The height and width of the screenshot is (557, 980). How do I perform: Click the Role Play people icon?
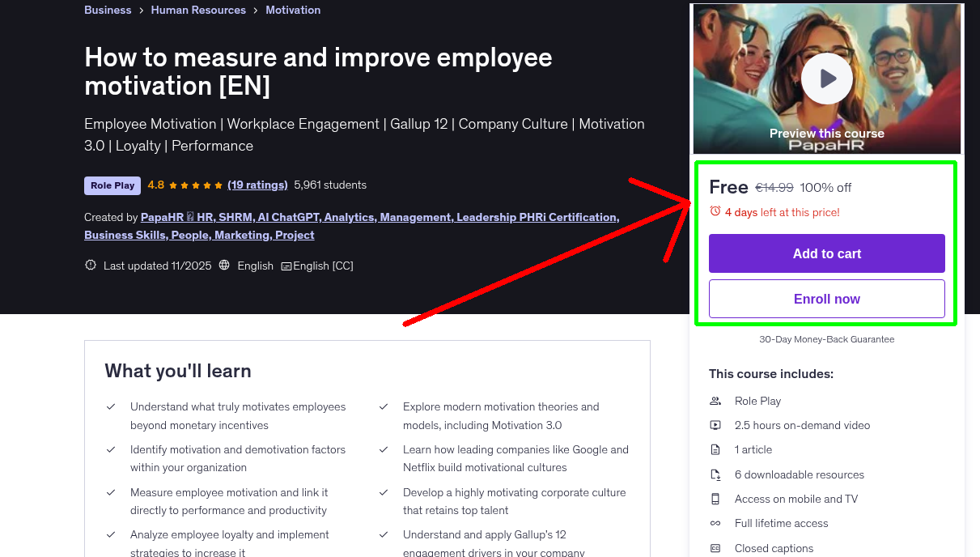[715, 401]
